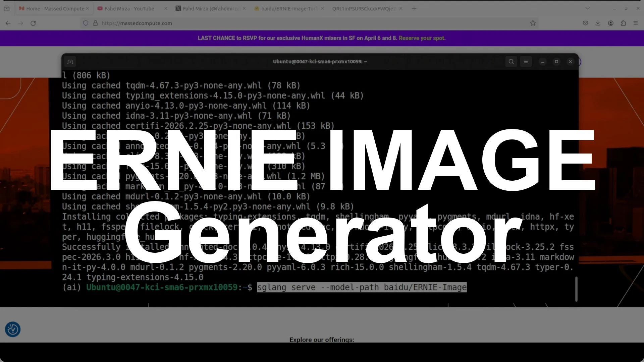Click the tqdm-4.67.3 cached wheel line

(181, 85)
